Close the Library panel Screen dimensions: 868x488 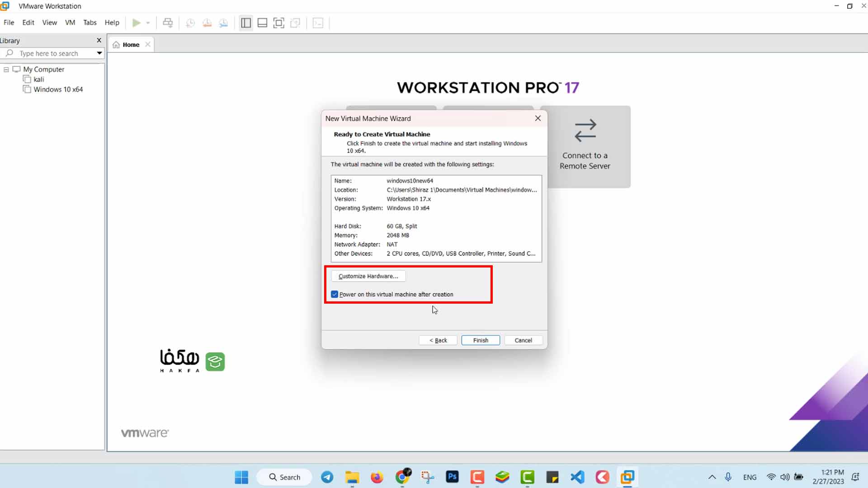pos(99,40)
